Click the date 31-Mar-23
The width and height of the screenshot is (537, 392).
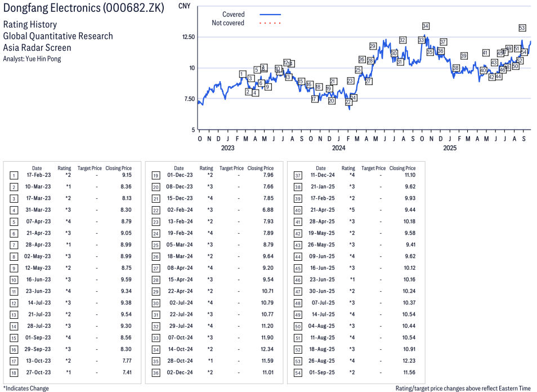click(38, 210)
